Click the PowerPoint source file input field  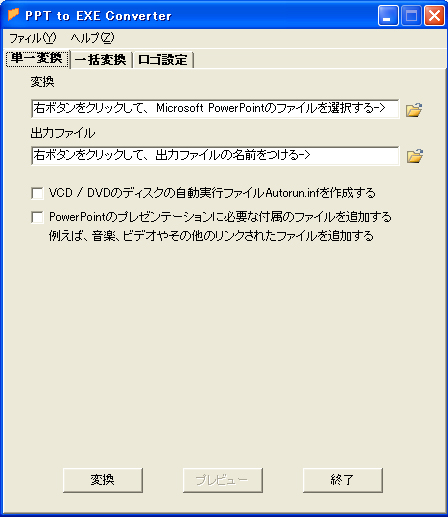215,108
